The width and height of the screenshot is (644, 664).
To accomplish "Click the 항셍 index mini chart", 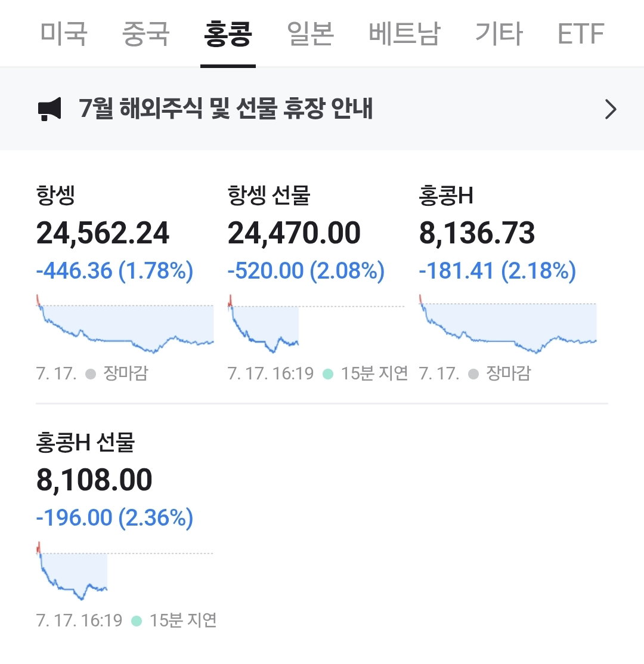I will coord(125,324).
